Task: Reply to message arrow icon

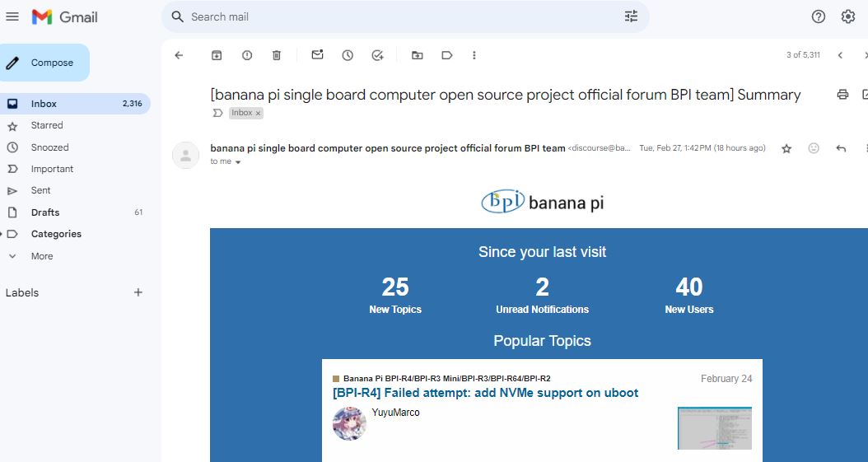Action: click(841, 148)
